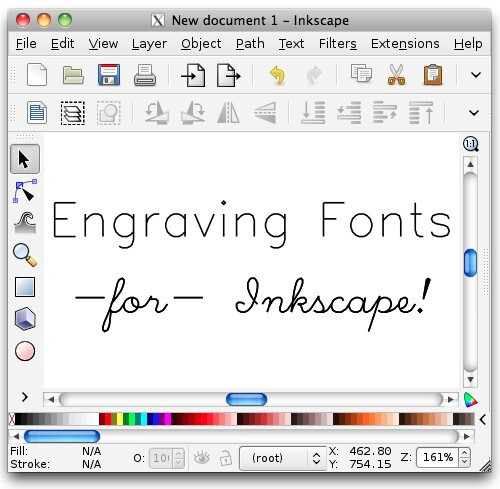Screen dimensions: 500x489
Task: Select the Rectangle tool
Action: (25, 287)
